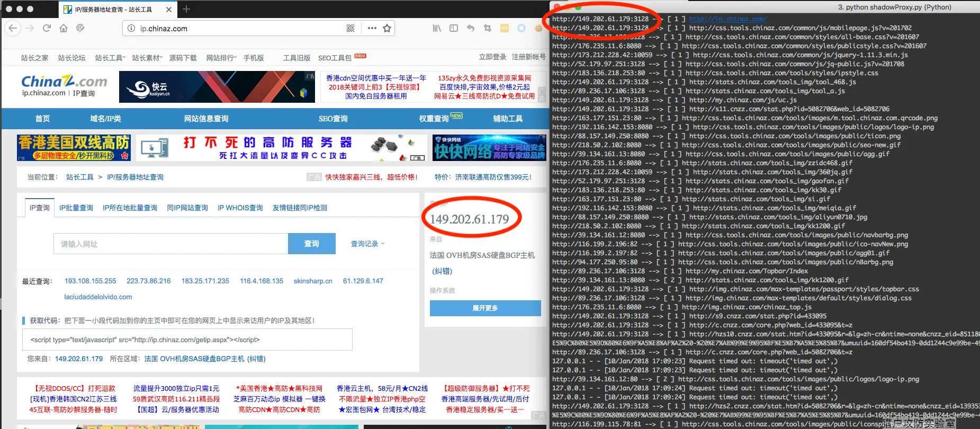
Task: Open 网站信息查询 navigation menu
Action: point(206,119)
